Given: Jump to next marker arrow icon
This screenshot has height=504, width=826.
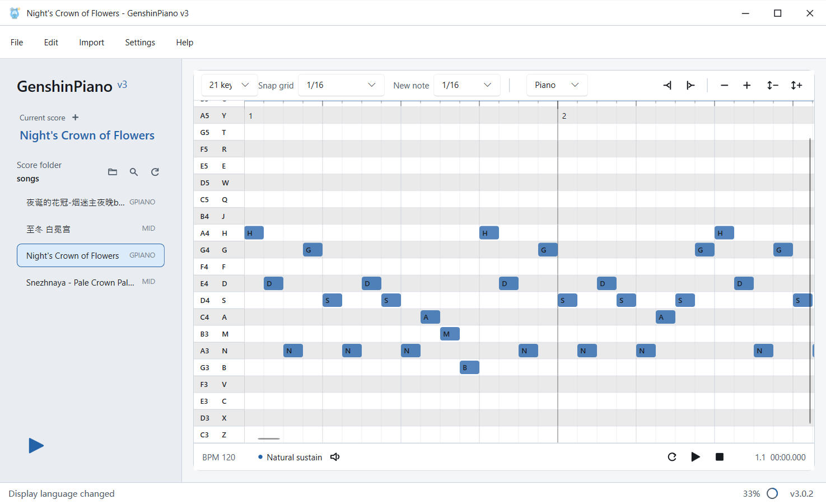Looking at the screenshot, I should click(690, 85).
